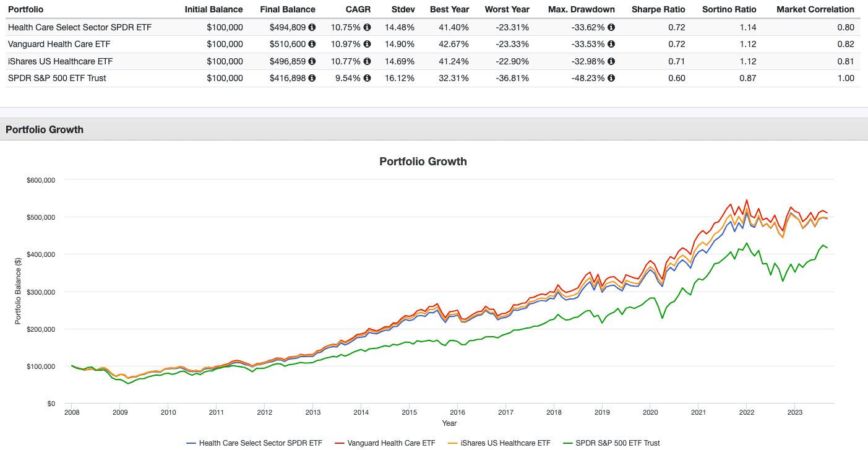The height and width of the screenshot is (450, 868).
Task: Click info icon beside -32.98% max drawdown
Action: (611, 61)
